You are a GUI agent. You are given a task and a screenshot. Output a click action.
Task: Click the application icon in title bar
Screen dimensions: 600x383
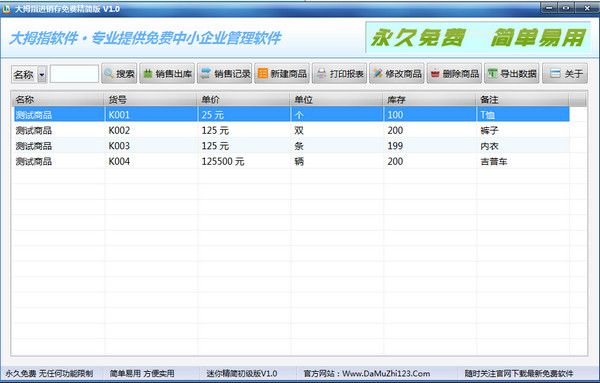(7, 9)
